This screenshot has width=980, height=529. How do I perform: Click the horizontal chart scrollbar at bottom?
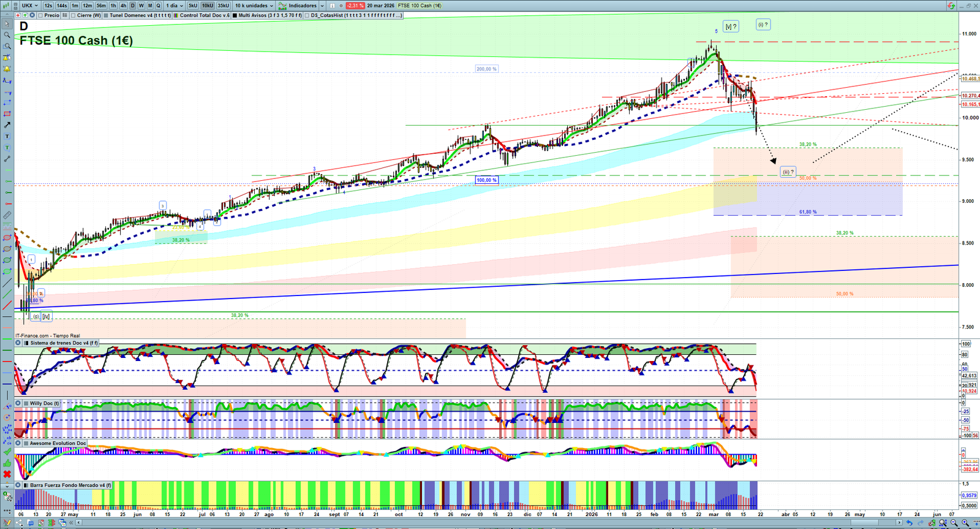(x=490, y=523)
